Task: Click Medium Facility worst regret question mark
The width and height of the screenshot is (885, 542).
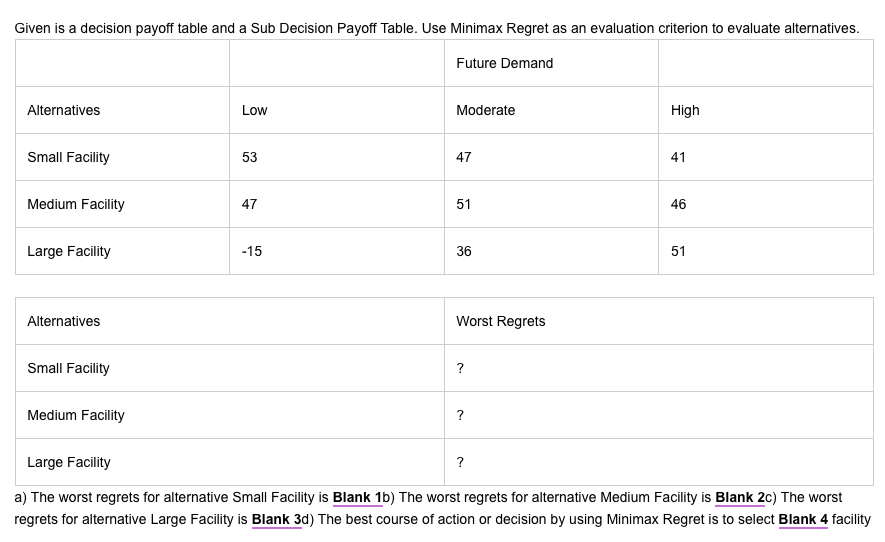Action: tap(659, 415)
